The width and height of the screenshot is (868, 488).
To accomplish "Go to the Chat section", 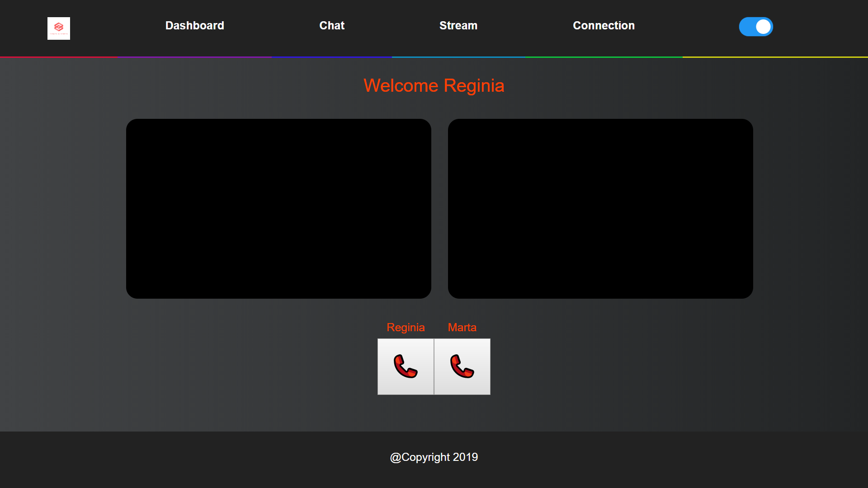I will [x=332, y=26].
